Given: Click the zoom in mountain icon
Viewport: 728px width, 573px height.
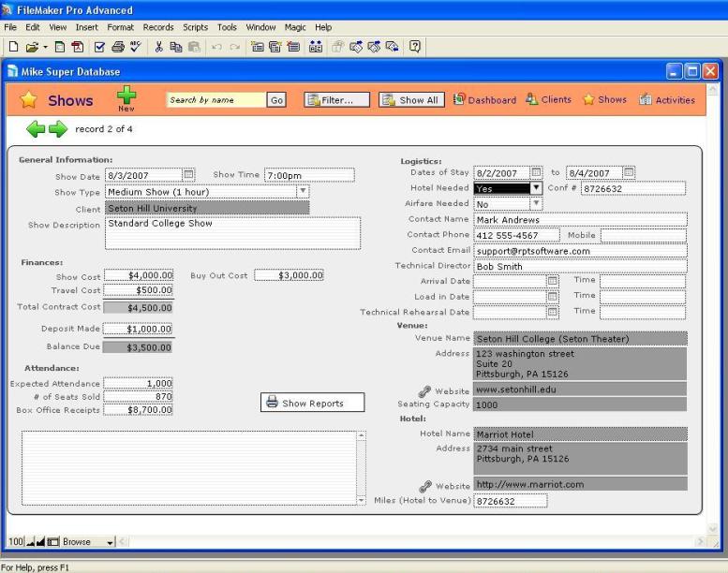Looking at the screenshot, I should [x=40, y=542].
